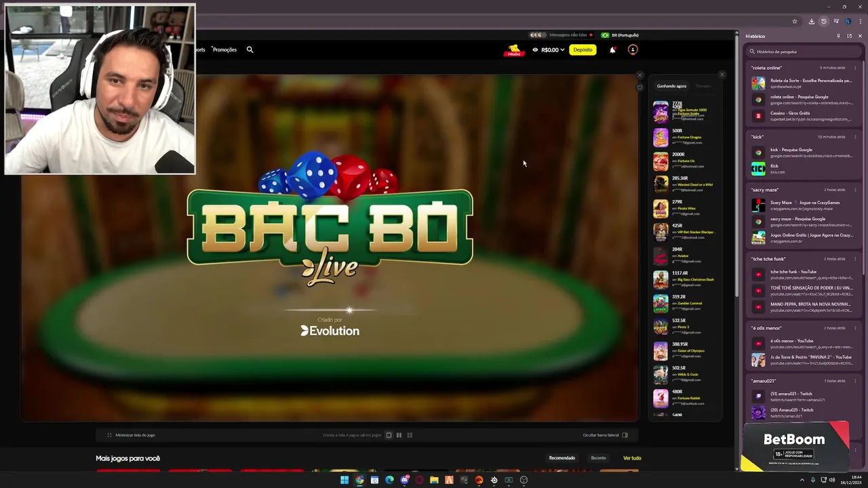Select two-screen split layout icon
Screen dimensions: 868x488
399,435
